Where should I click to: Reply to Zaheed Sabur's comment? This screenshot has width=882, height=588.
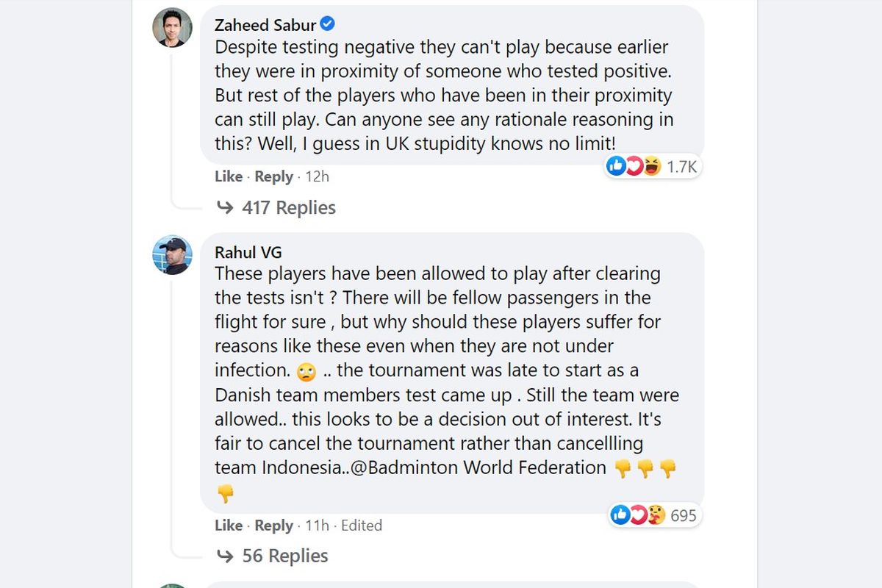[x=273, y=176]
